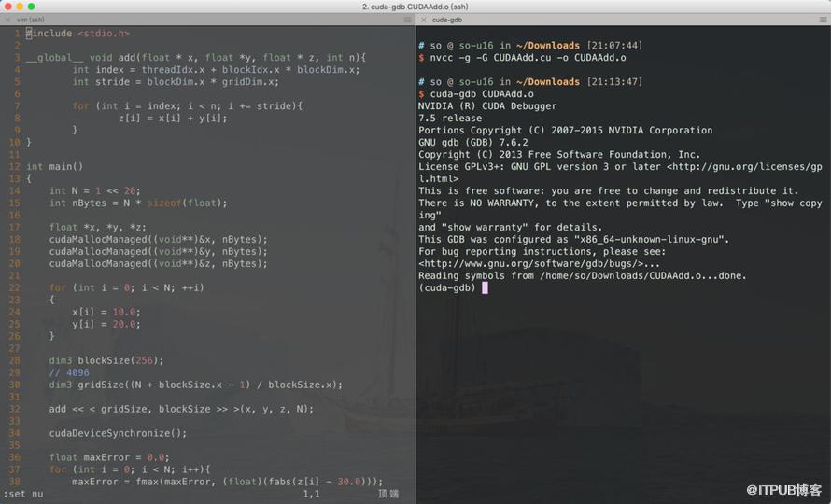Image resolution: width=831 pixels, height=504 pixels.
Task: Click the red close window button
Action: tap(8, 7)
